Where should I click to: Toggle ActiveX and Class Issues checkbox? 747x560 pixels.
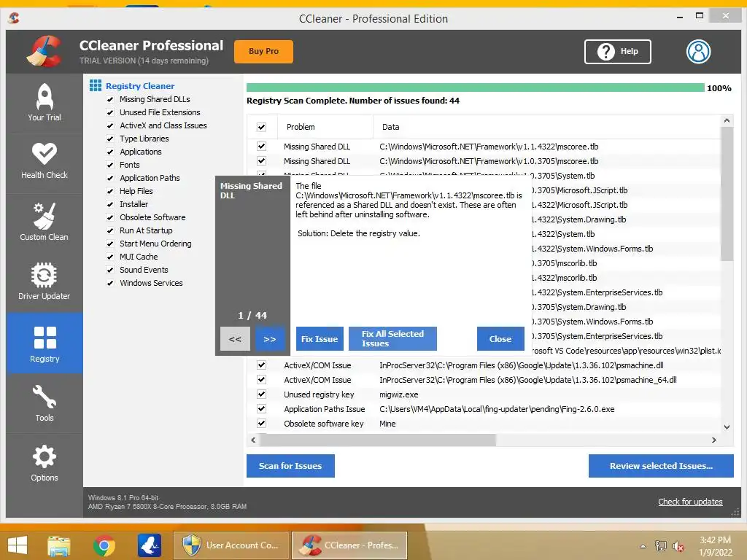point(110,125)
